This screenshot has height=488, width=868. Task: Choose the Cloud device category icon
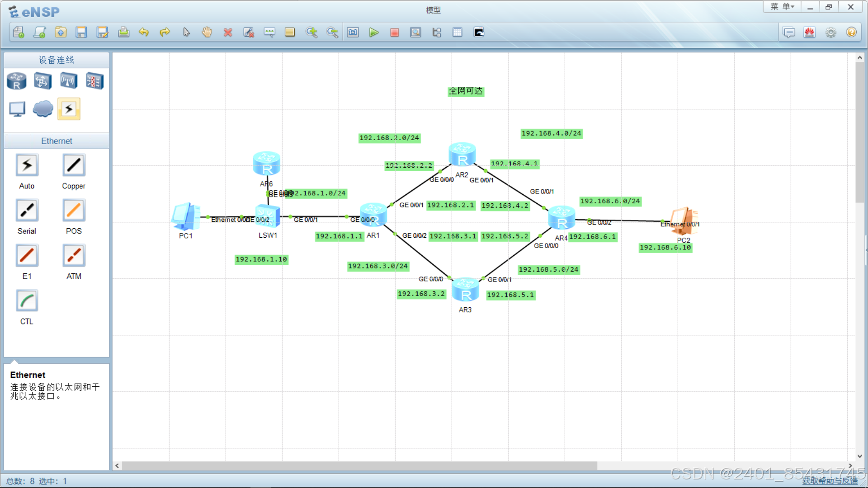click(x=43, y=109)
